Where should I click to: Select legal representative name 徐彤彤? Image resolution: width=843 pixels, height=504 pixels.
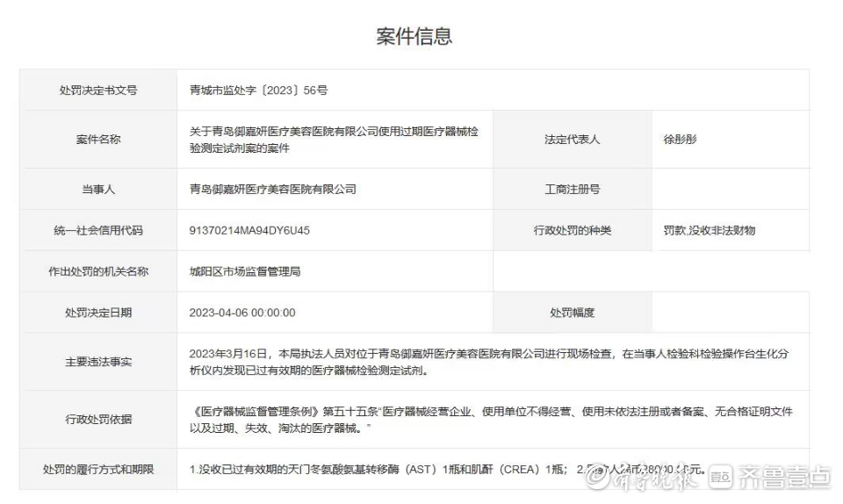pyautogui.click(x=680, y=140)
